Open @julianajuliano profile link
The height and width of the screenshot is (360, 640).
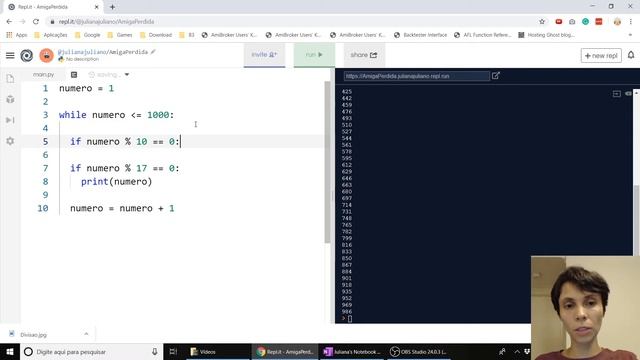(82, 52)
